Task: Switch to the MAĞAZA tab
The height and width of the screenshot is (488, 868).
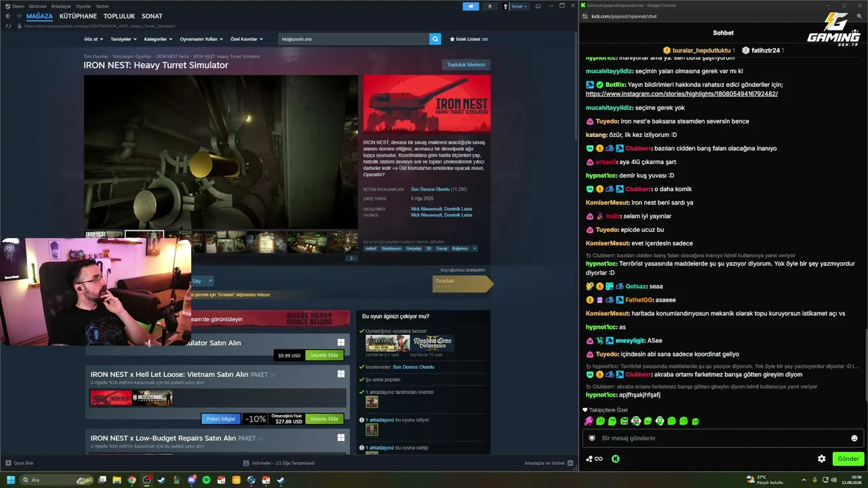Action: click(39, 16)
